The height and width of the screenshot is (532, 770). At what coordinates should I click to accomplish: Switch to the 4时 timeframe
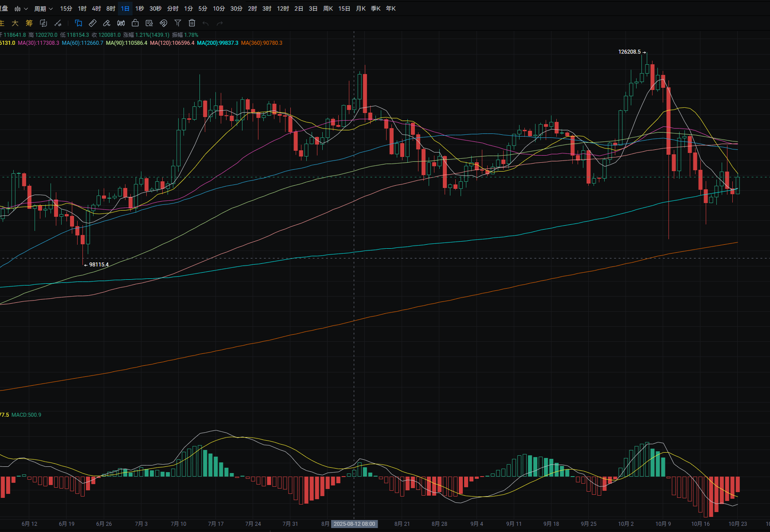97,8
